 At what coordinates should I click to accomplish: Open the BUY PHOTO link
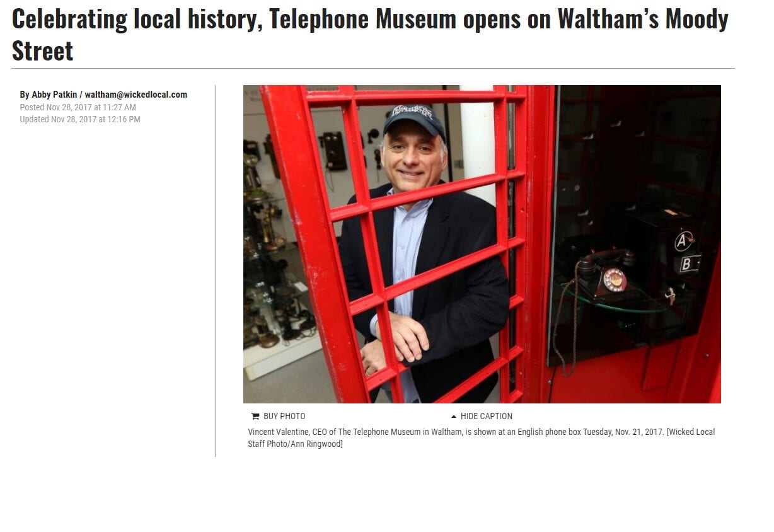[x=284, y=416]
